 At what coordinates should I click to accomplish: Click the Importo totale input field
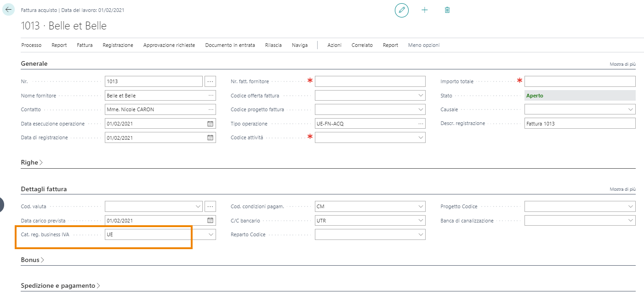coord(580,81)
